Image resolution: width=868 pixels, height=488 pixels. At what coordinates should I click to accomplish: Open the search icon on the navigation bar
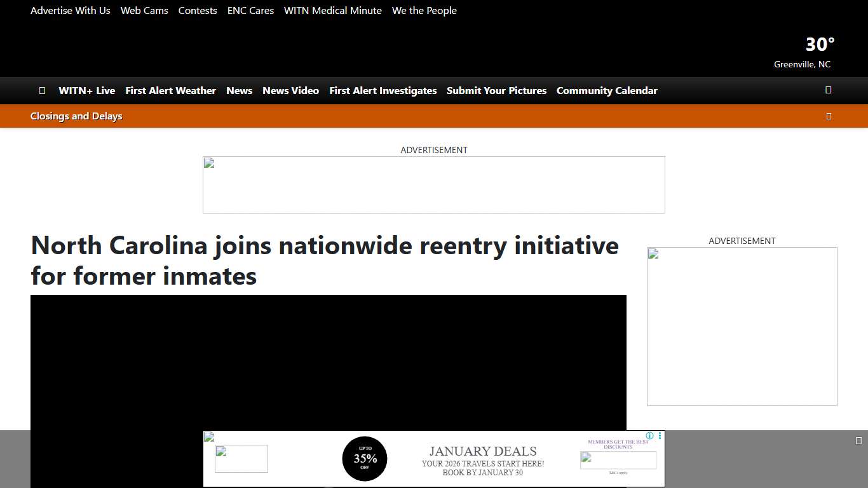[828, 90]
